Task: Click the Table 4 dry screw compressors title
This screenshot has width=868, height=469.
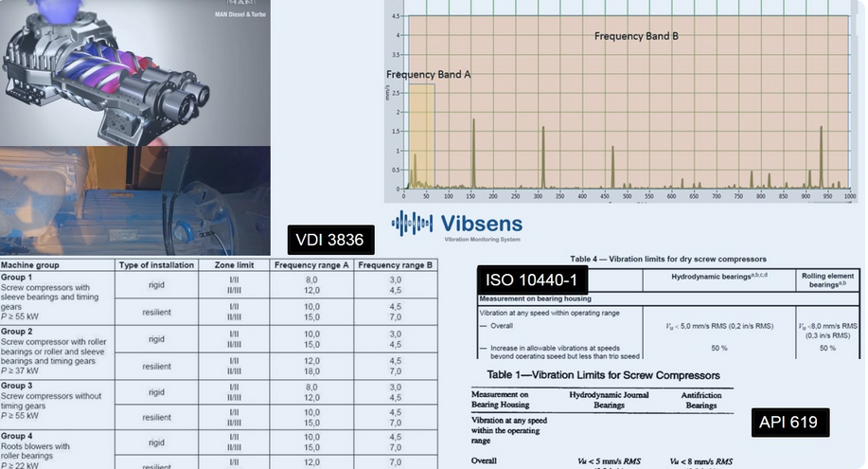Action: pyautogui.click(x=668, y=259)
